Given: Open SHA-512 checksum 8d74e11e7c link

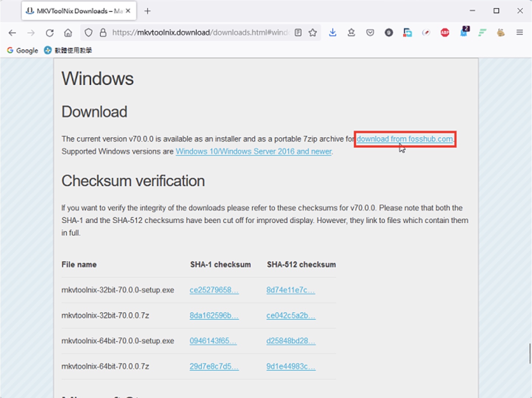Looking at the screenshot, I should [x=291, y=290].
